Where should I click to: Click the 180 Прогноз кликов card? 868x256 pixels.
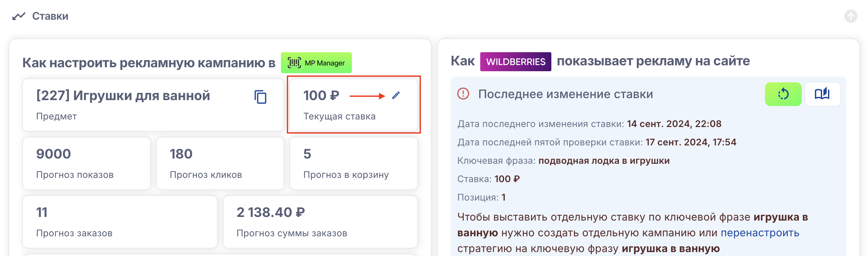(x=220, y=163)
